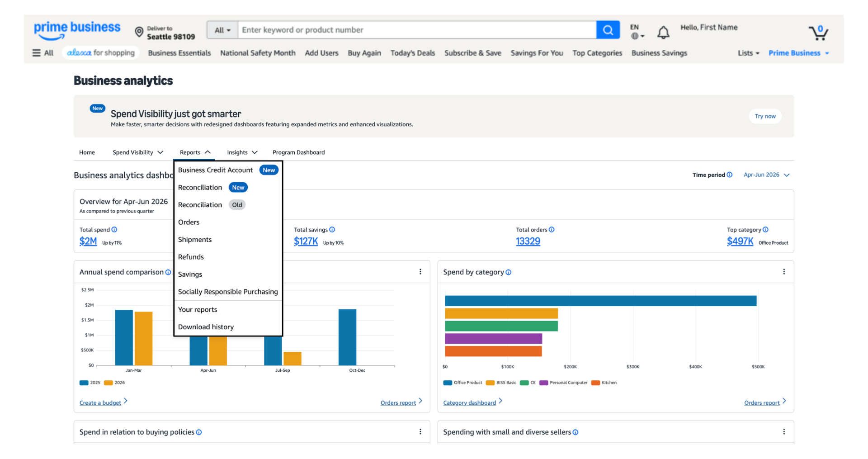Click the Office Product legend swatch
The image size is (868, 459).
[448, 383]
